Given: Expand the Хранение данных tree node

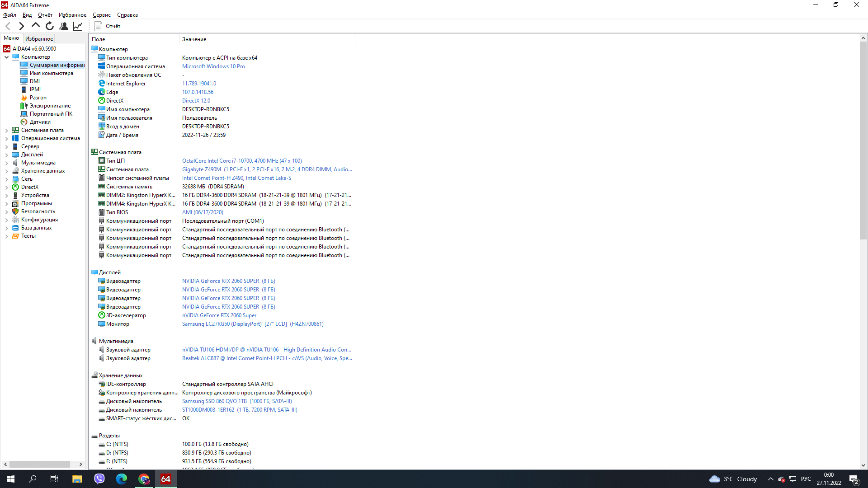Looking at the screenshot, I should pos(6,171).
